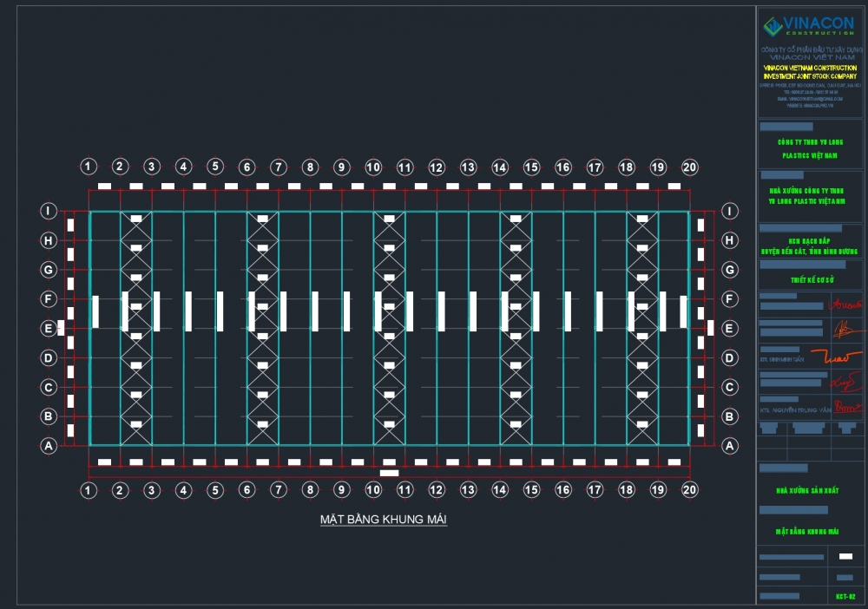Image resolution: width=868 pixels, height=609 pixels.
Task: Select the drawing title MẶT BẰNG KHUNG MÁI below the plan
Action: pos(383,520)
